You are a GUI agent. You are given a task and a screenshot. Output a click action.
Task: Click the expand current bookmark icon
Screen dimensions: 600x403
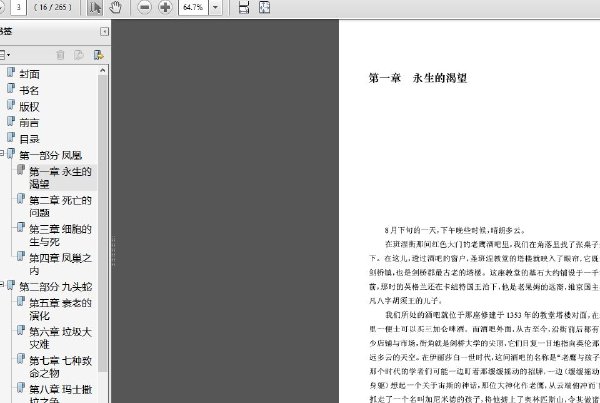[98, 55]
